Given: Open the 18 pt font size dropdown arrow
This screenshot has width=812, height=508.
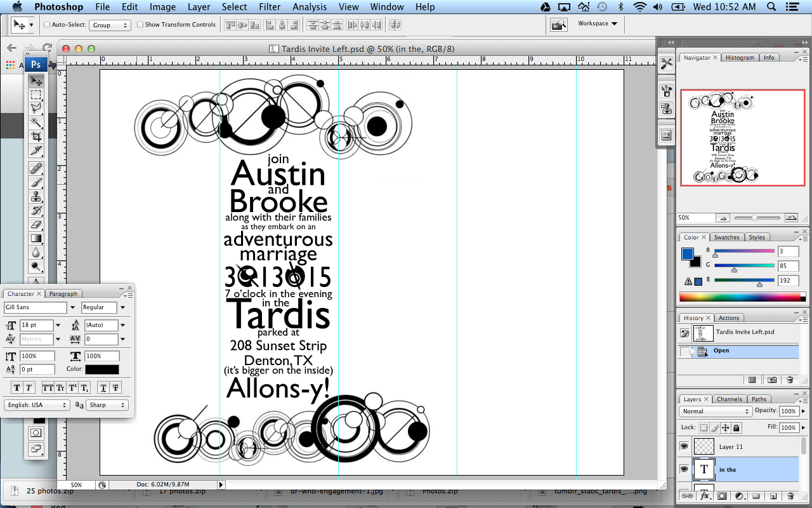Looking at the screenshot, I should [x=58, y=325].
